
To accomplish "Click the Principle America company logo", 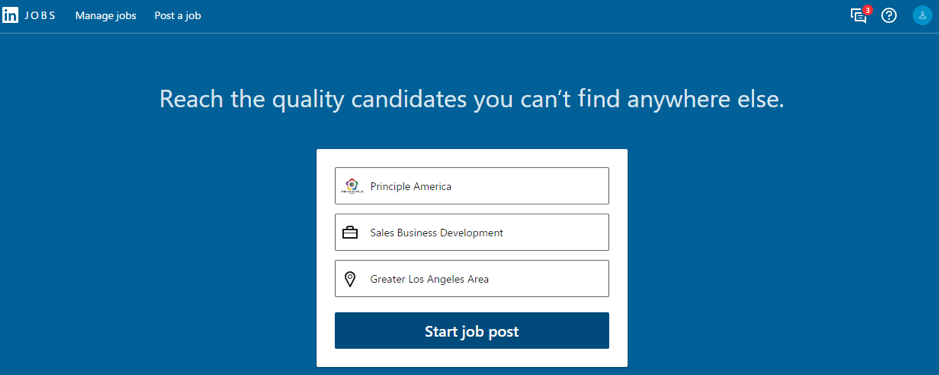I will [x=352, y=186].
